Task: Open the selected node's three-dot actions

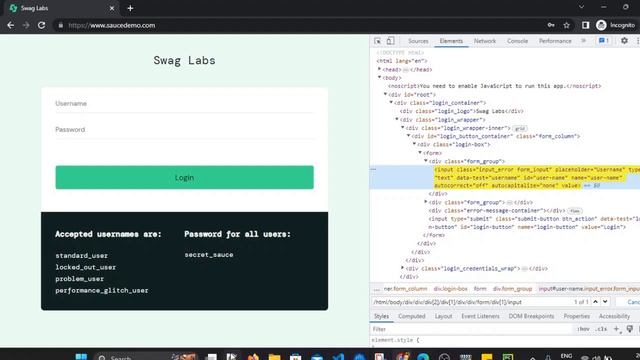Action: click(x=373, y=169)
